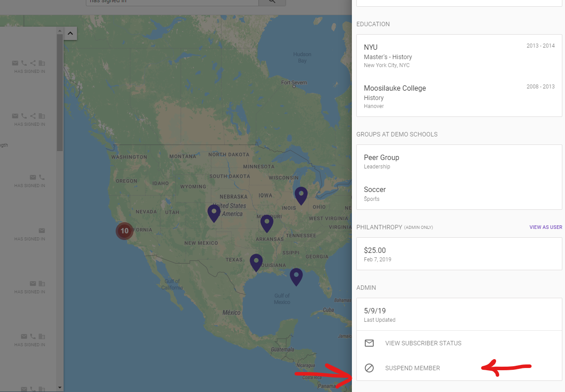Click the View As User link

pyautogui.click(x=545, y=227)
